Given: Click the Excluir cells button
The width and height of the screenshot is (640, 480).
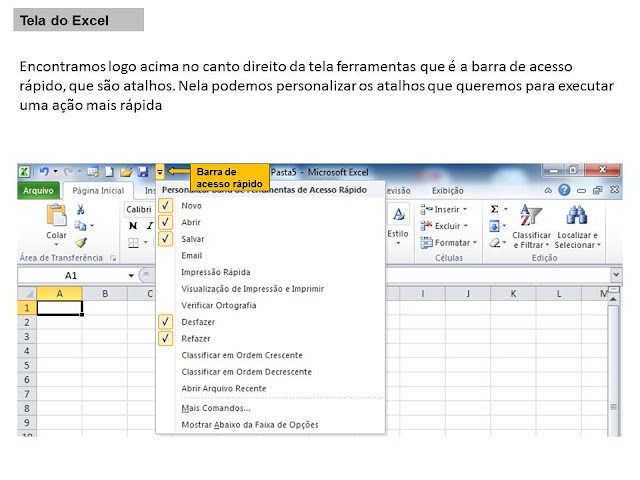Looking at the screenshot, I should [444, 226].
